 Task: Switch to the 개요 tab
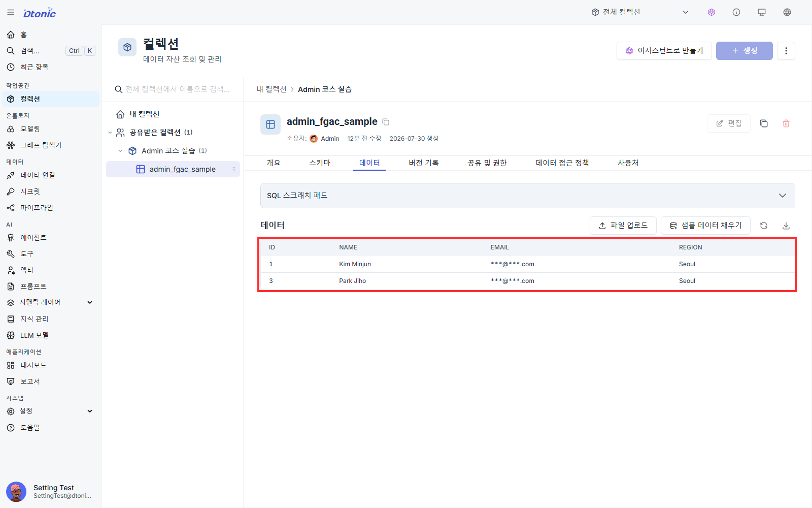coord(274,163)
